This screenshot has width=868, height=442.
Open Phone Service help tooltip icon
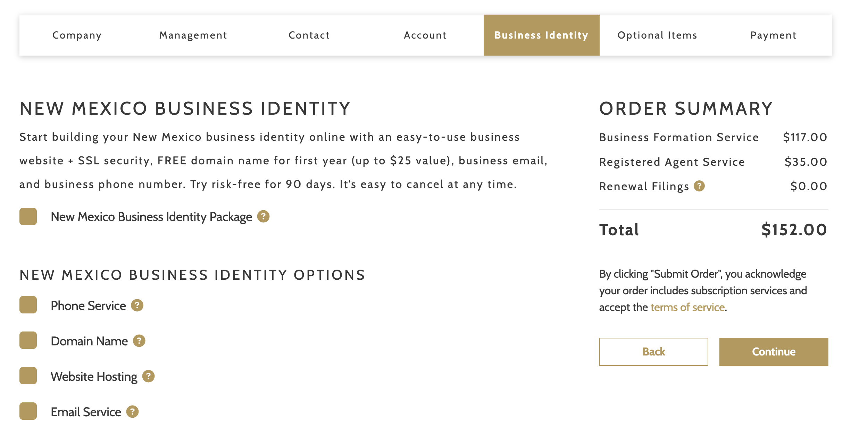tap(137, 305)
